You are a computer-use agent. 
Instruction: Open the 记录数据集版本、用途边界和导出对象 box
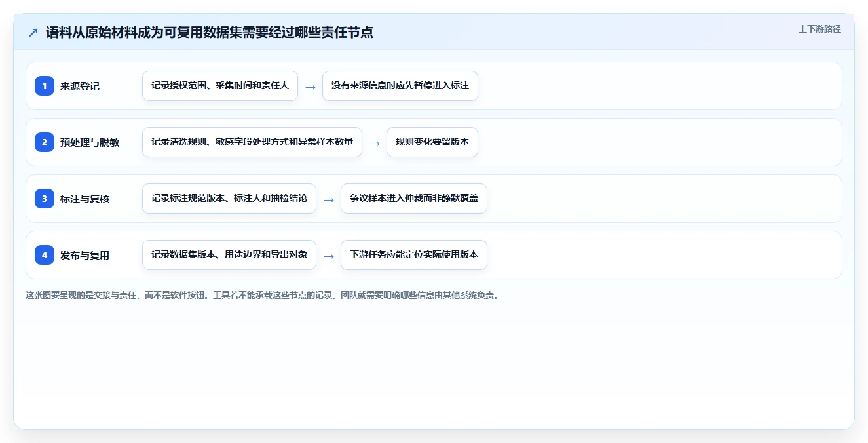[229, 255]
